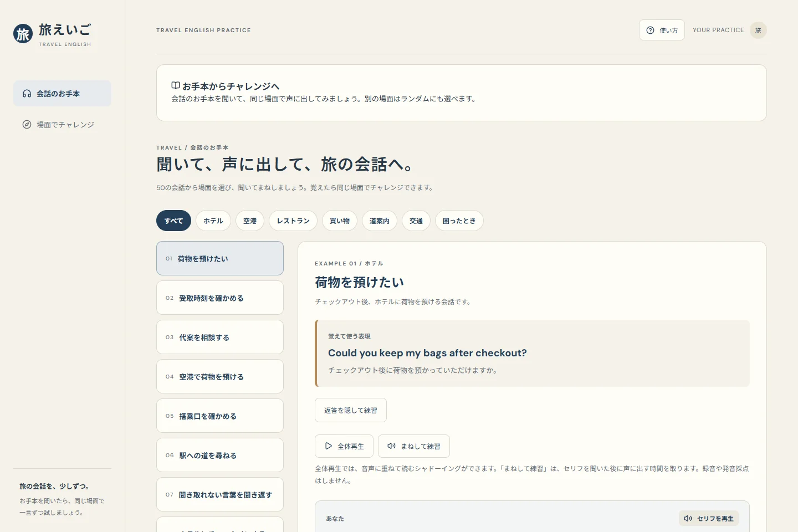Select conversation 07 聞き取れない言葉を聞き返す
Viewport: 798px width, 532px height.
click(x=220, y=494)
